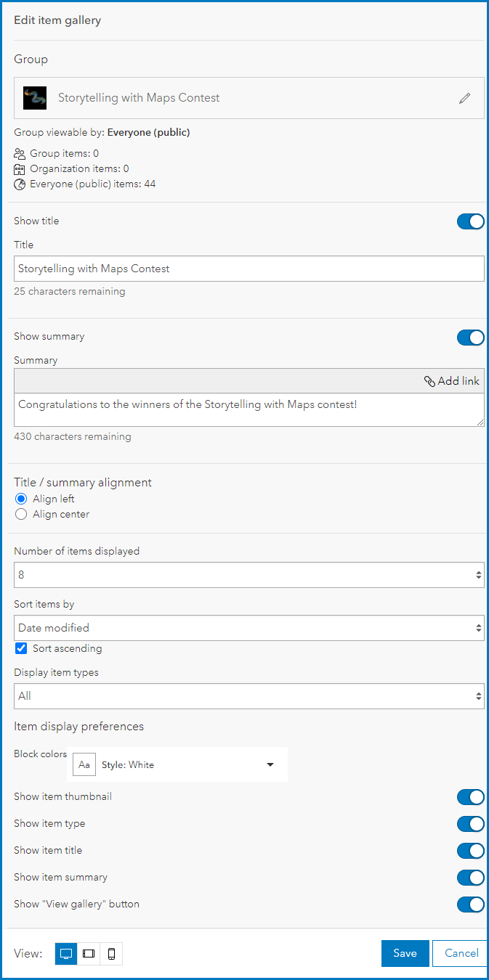Switch to tablet view icon

coord(89,953)
